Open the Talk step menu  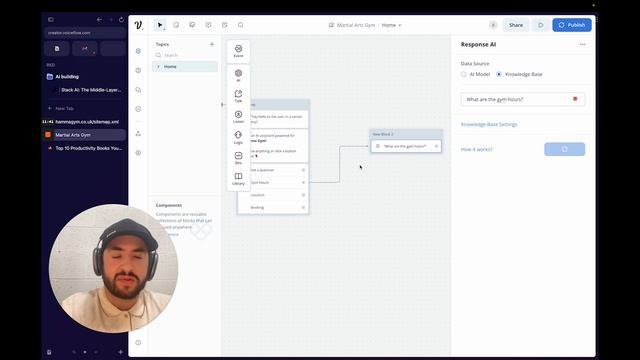point(238,96)
